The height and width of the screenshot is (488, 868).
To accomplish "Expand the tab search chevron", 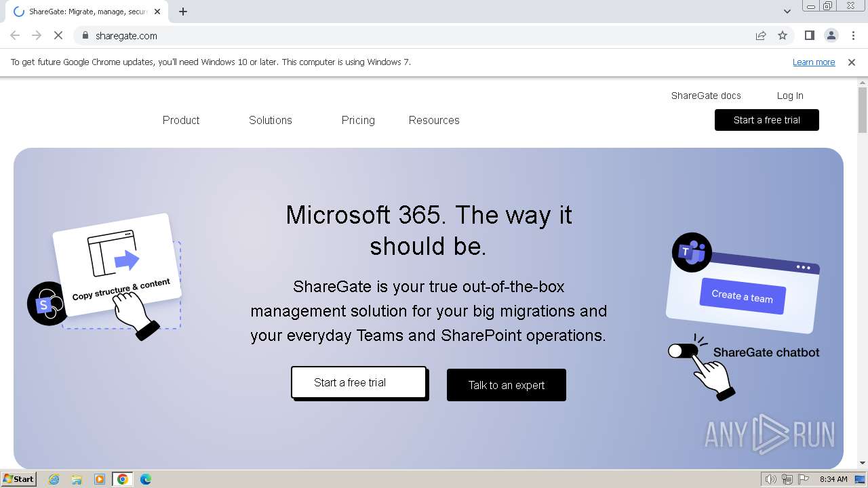I will 787,12.
